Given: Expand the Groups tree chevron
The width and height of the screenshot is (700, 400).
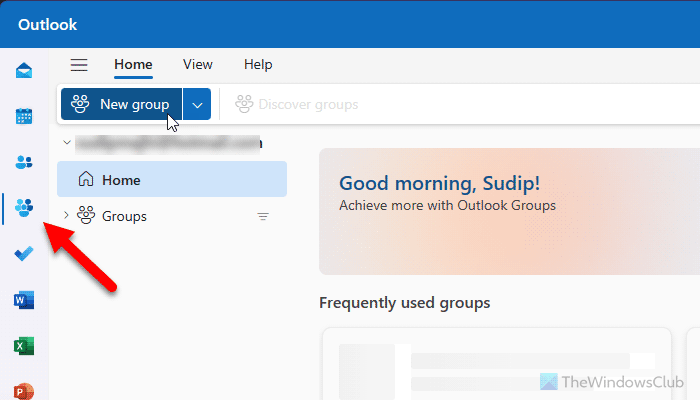Looking at the screenshot, I should pos(66,216).
